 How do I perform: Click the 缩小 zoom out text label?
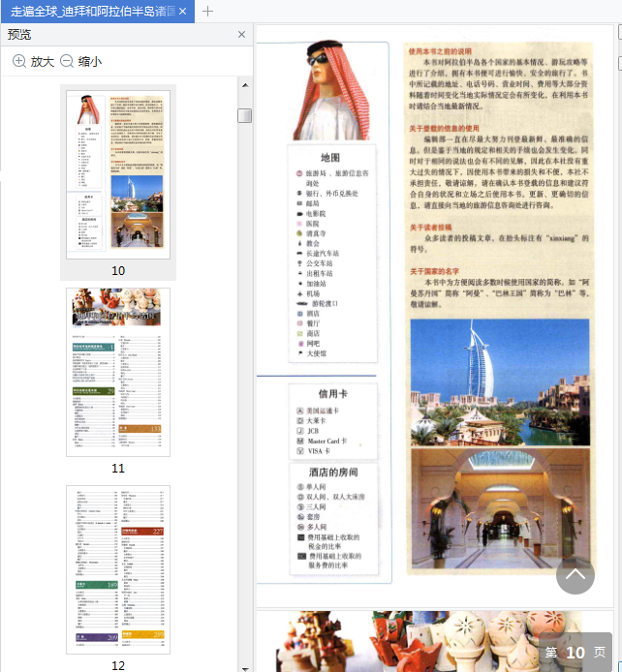click(90, 61)
